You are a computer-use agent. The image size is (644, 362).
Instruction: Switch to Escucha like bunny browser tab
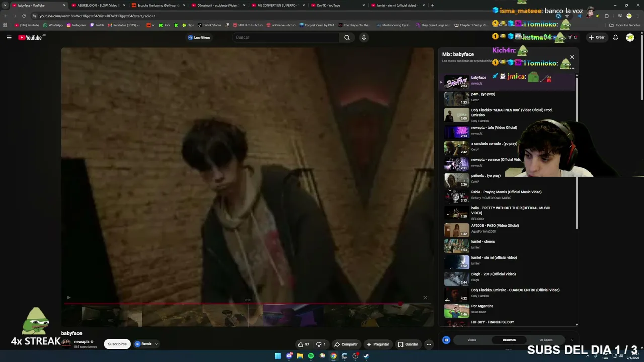point(157,5)
